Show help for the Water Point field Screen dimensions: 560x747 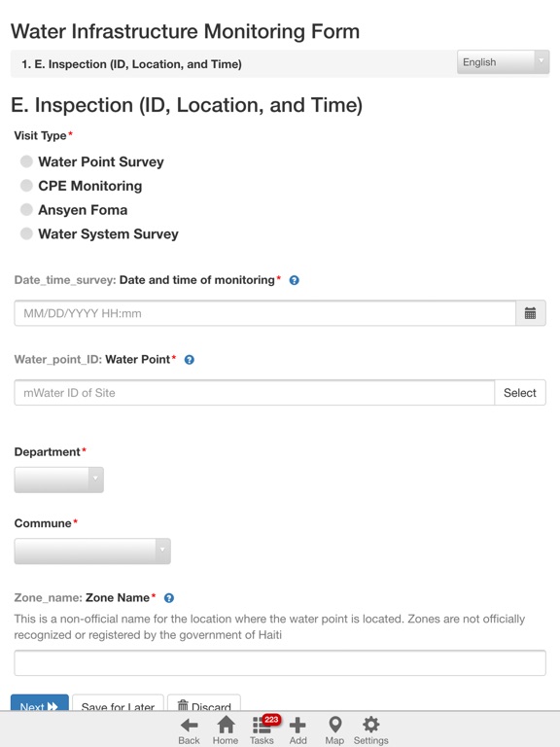[189, 360]
